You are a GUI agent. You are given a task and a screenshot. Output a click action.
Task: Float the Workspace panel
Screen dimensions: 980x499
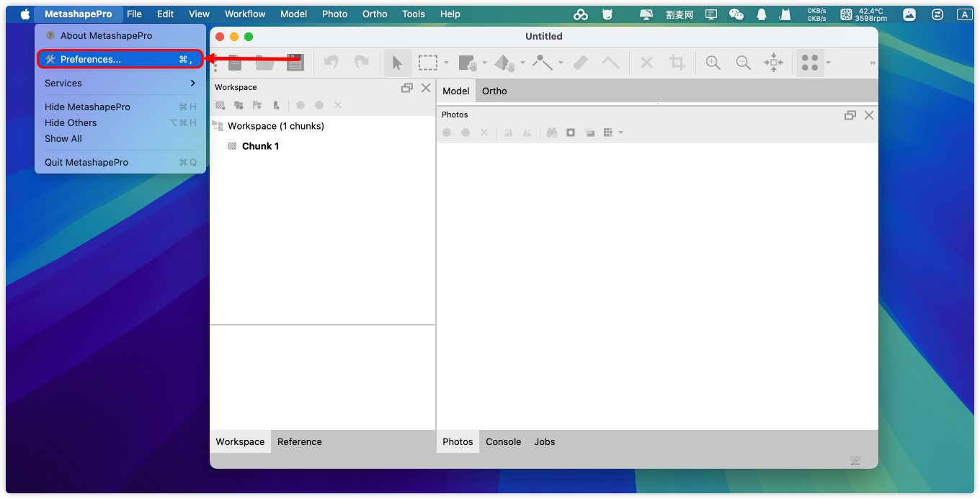(x=407, y=88)
